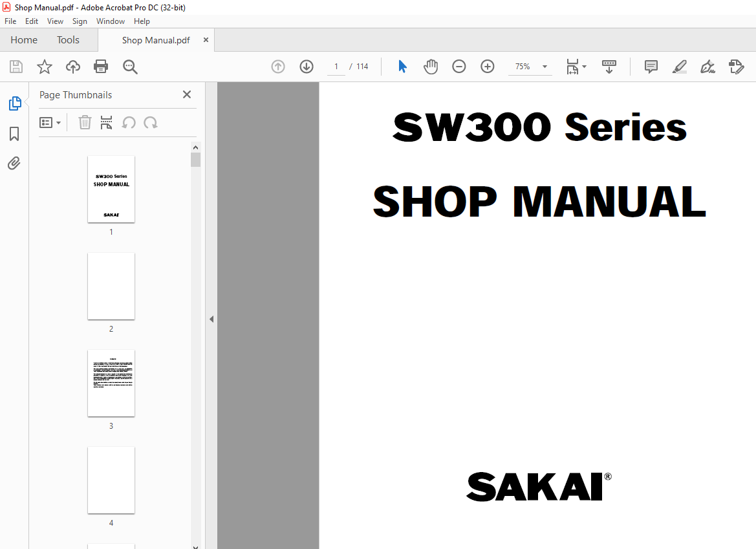This screenshot has height=549, width=756.
Task: Open the find text magnifier tool
Action: (130, 67)
